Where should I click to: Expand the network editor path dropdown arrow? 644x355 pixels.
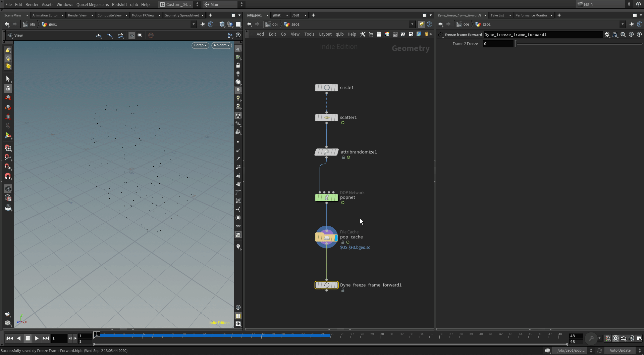coord(412,24)
